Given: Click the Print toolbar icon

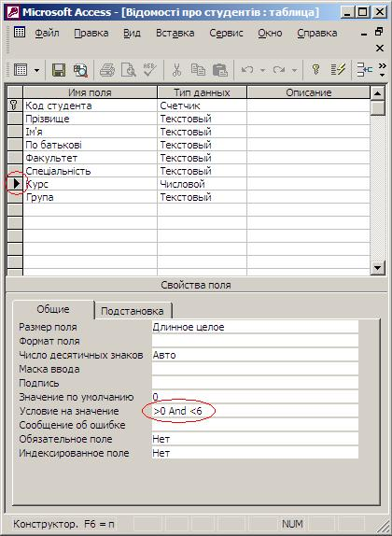Looking at the screenshot, I should coord(107,70).
